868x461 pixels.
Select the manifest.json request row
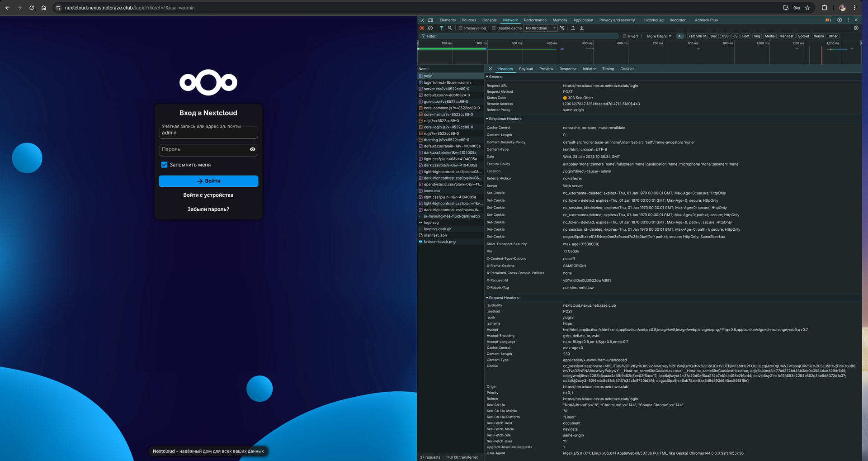pyautogui.click(x=451, y=235)
